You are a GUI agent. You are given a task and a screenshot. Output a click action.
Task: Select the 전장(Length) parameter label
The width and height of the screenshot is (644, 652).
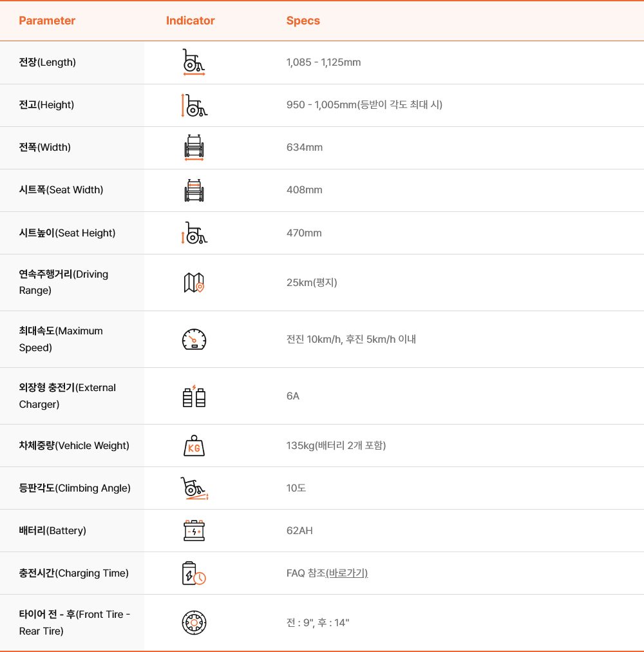point(48,62)
